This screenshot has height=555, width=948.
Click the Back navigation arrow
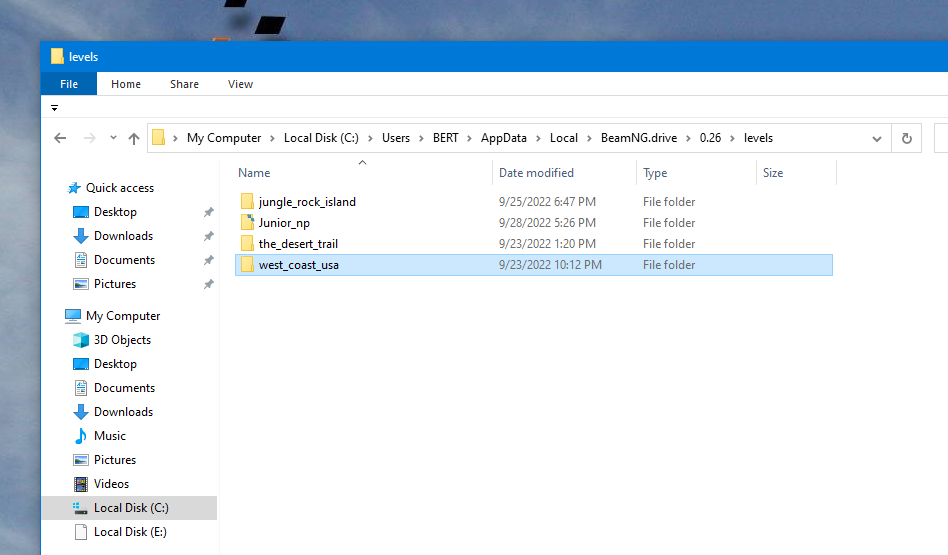60,138
